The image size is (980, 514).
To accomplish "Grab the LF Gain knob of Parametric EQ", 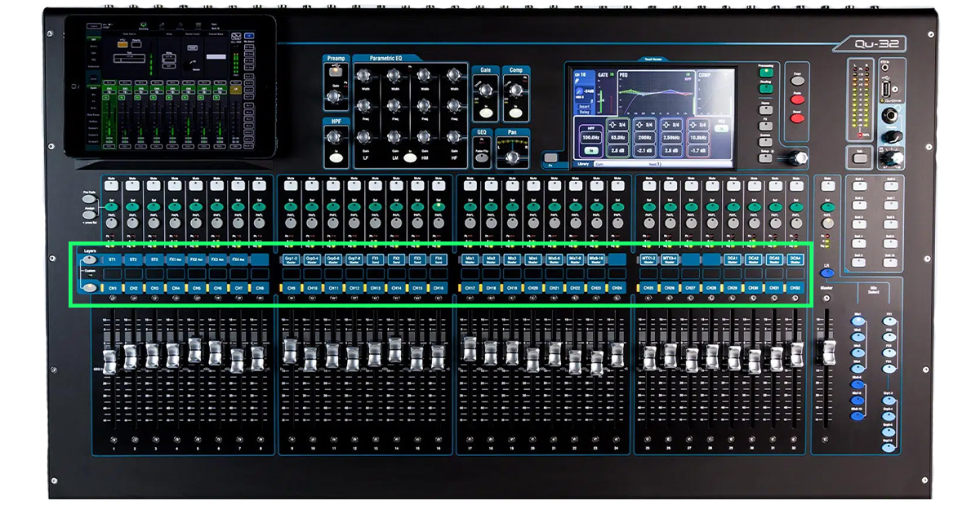I will (x=363, y=136).
